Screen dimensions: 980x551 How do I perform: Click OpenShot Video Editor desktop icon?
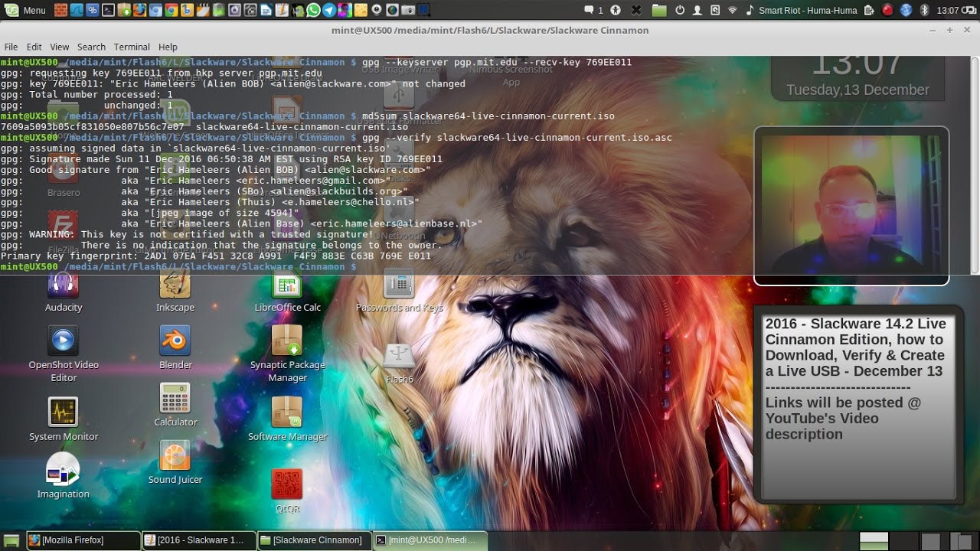(64, 354)
